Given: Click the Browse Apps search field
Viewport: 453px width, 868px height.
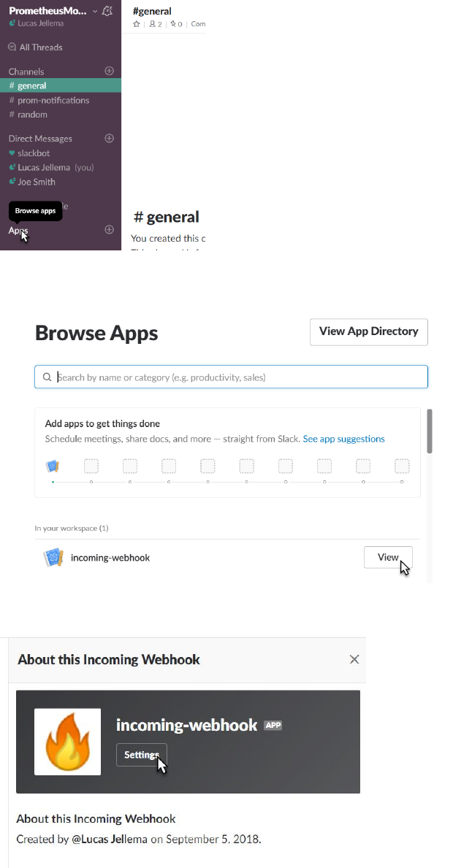Looking at the screenshot, I should point(231,377).
